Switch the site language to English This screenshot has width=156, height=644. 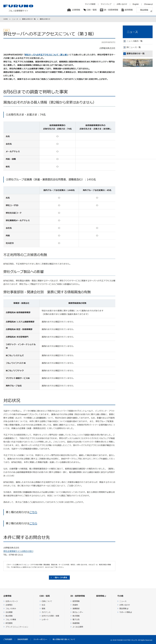[x=135, y=4]
